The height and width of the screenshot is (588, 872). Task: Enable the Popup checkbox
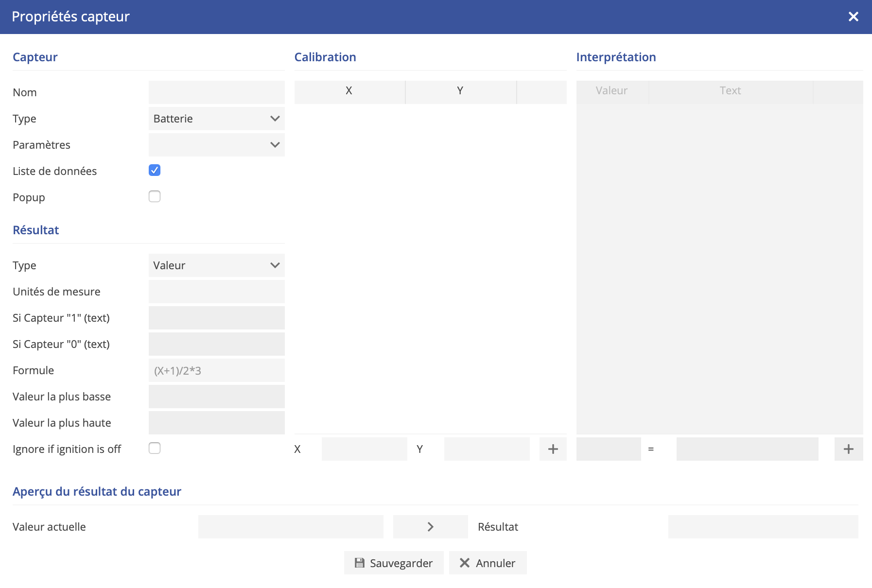coord(155,197)
